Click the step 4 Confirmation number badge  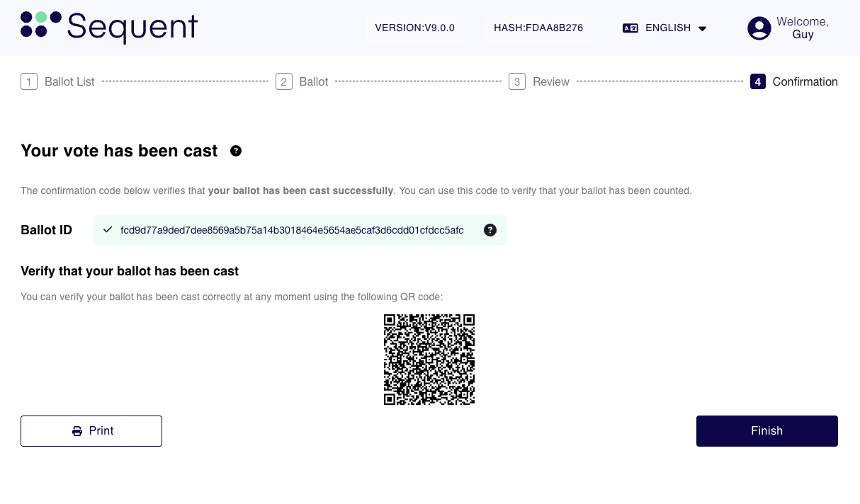[x=757, y=82]
